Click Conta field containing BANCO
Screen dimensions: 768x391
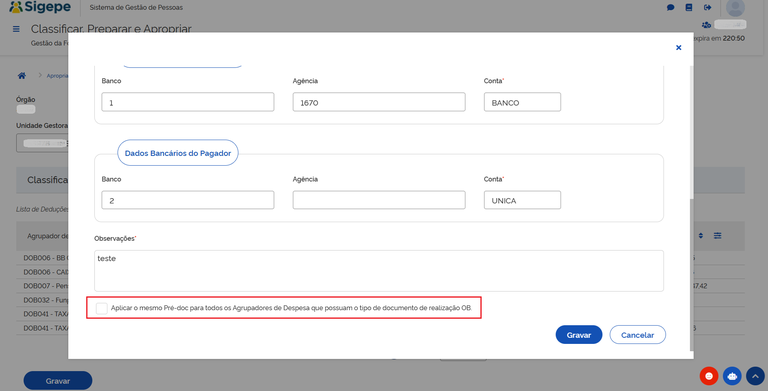click(x=522, y=102)
